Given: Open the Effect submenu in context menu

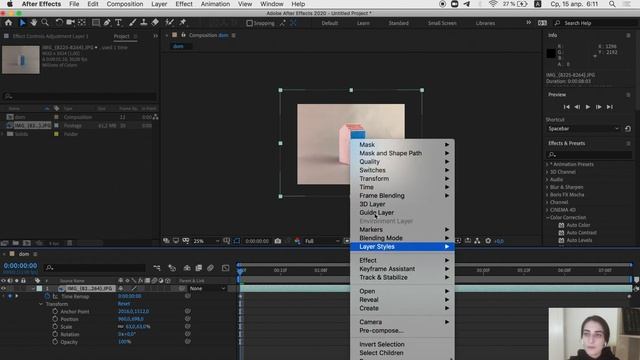Looking at the screenshot, I should click(402, 260).
